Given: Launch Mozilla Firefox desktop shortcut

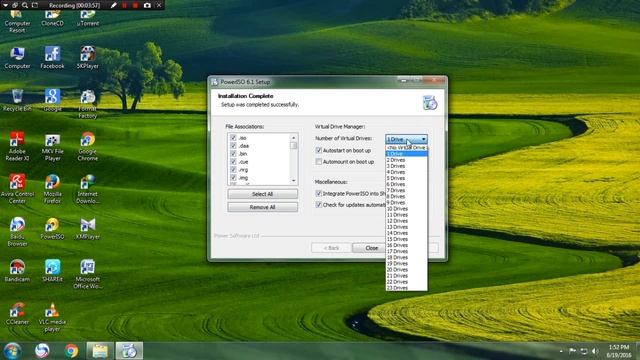Looking at the screenshot, I should tap(53, 189).
